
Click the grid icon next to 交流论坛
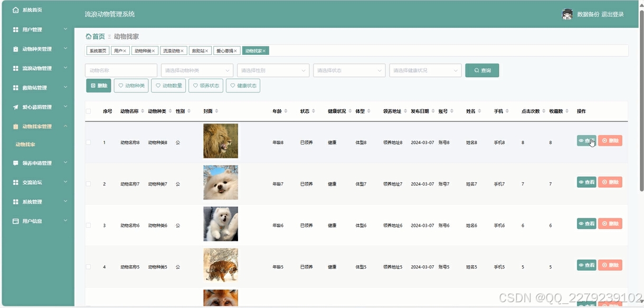[16, 182]
